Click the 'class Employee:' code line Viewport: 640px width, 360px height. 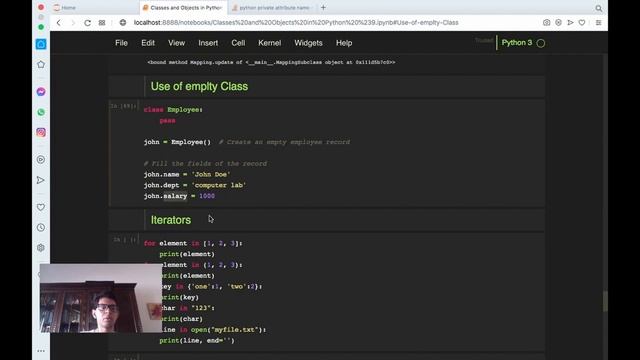pyautogui.click(x=173, y=110)
